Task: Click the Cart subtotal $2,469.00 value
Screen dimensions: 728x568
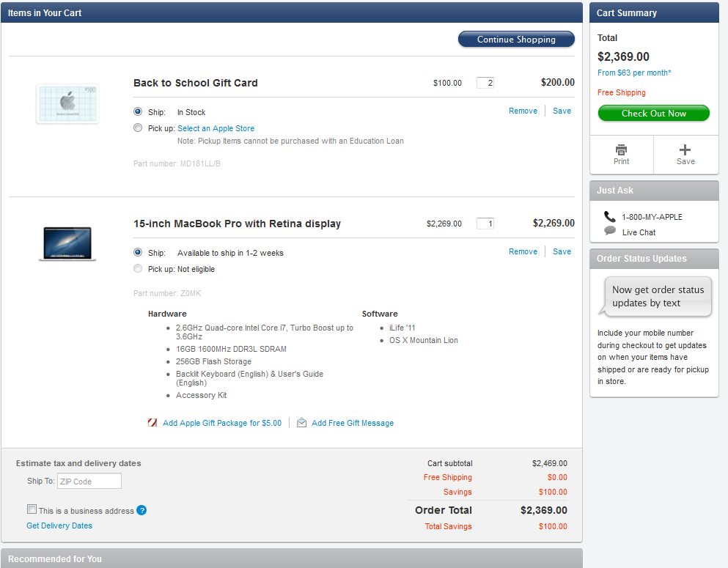Action: click(550, 463)
